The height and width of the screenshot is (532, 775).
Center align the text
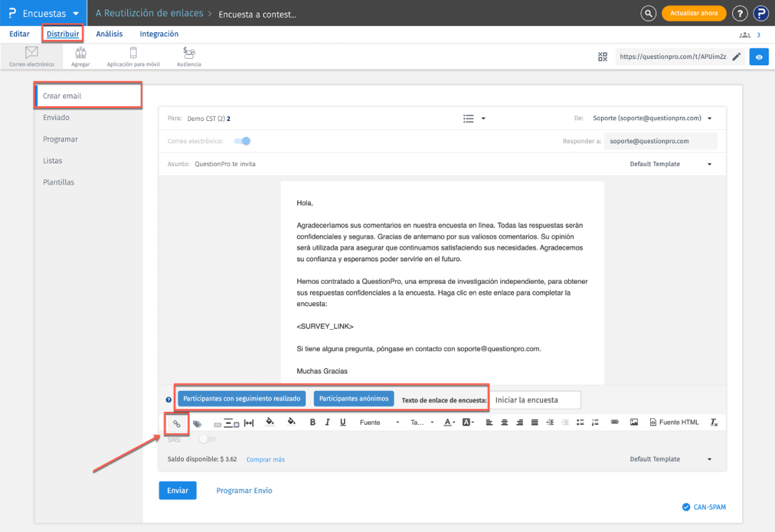(504, 422)
